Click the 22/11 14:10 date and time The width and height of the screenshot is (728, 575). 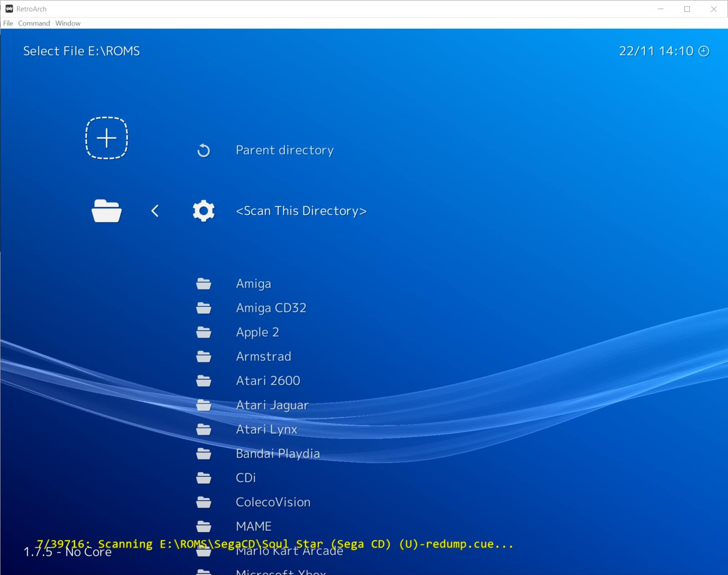[x=656, y=51]
